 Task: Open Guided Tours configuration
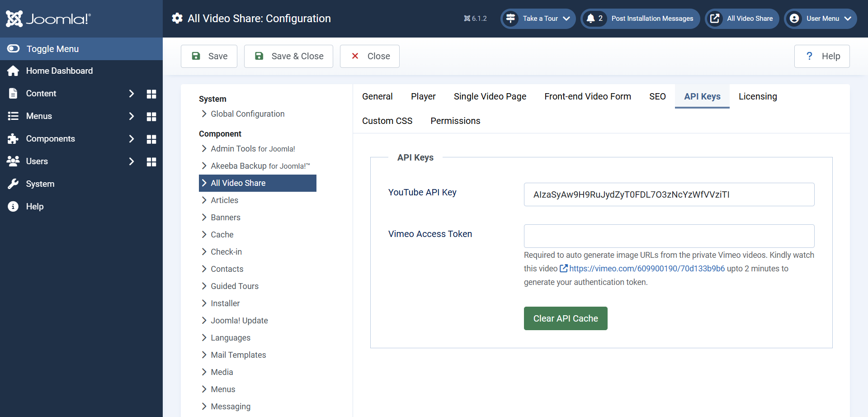pyautogui.click(x=235, y=286)
